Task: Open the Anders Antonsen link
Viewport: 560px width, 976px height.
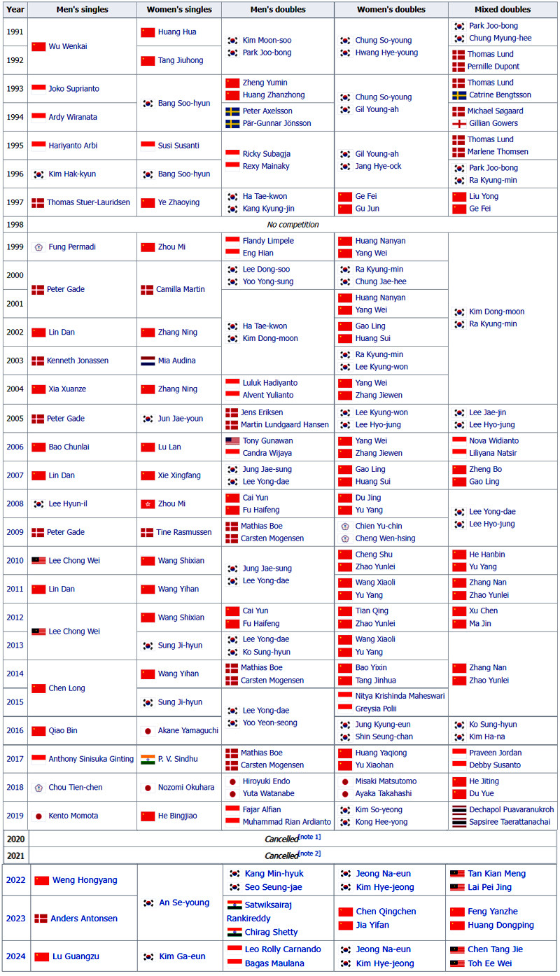Action: tap(84, 918)
